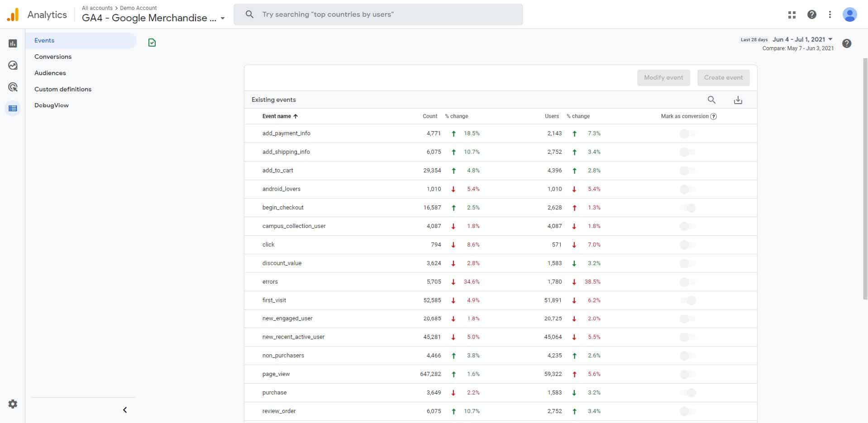
Task: Click the review_order event name
Action: tap(279, 411)
